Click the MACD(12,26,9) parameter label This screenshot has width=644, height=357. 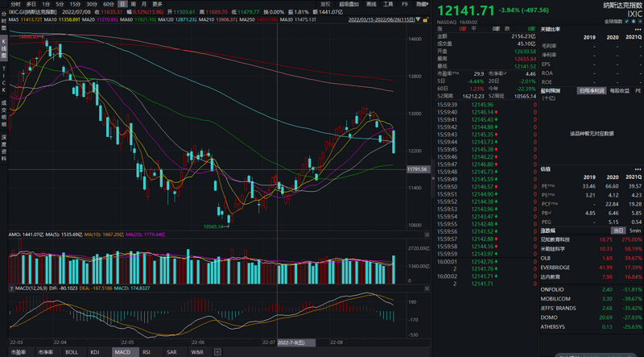click(x=31, y=289)
